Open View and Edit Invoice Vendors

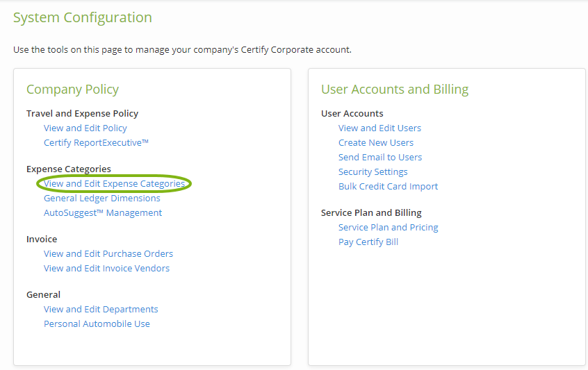tap(106, 268)
